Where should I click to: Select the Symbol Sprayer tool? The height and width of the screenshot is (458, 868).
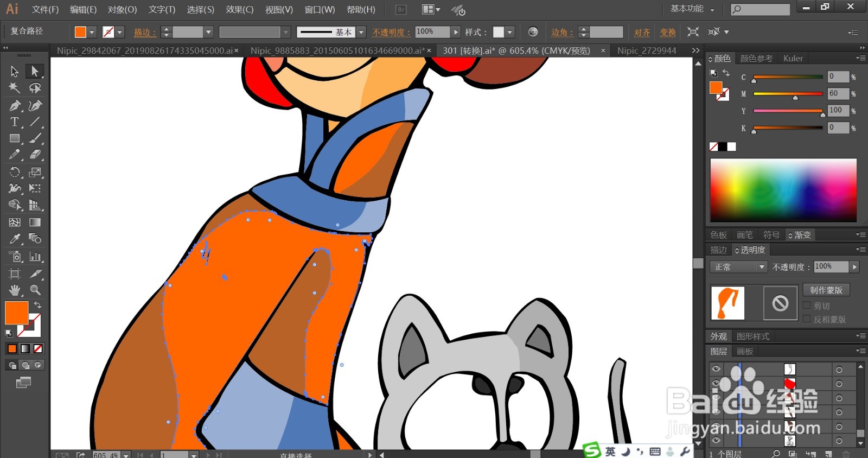(15, 257)
